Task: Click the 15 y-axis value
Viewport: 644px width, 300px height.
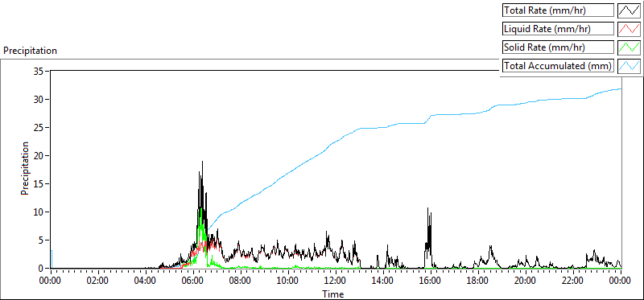Action: 39,184
